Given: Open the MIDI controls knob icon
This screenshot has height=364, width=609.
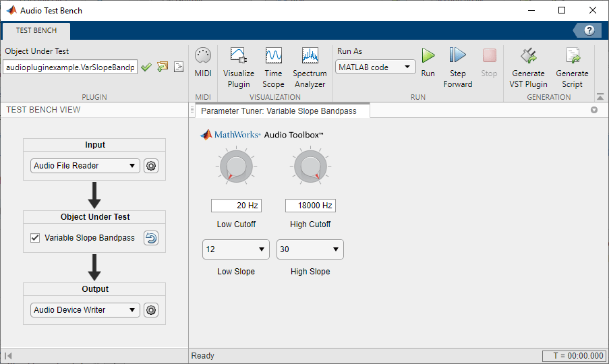Looking at the screenshot, I should point(203,63).
